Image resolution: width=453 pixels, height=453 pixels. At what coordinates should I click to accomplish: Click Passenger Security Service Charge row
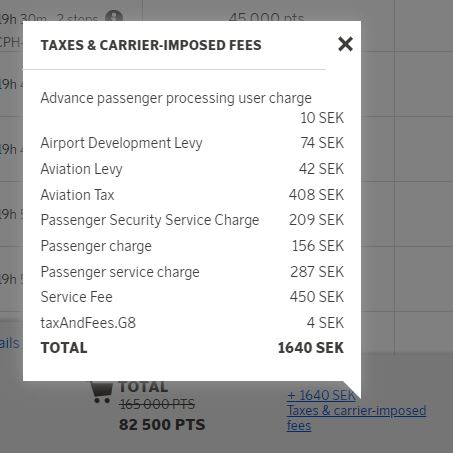[x=192, y=220]
